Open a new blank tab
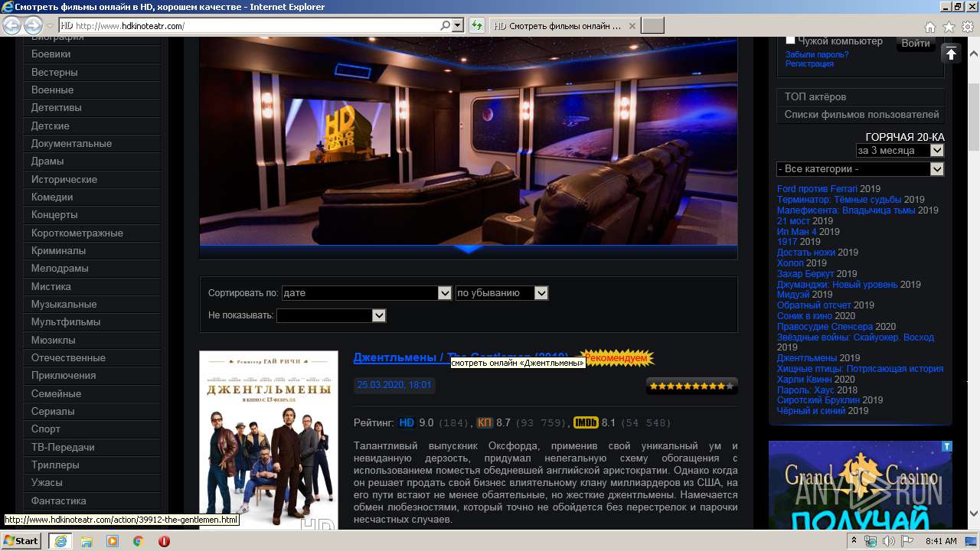This screenshot has width=980, height=551. (652, 25)
